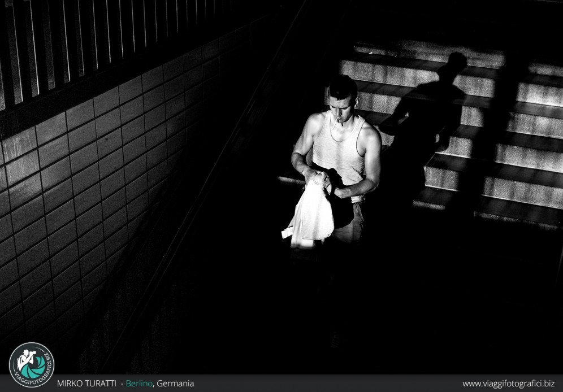
Task: Click the 'Germania' country text
Action: point(175,384)
